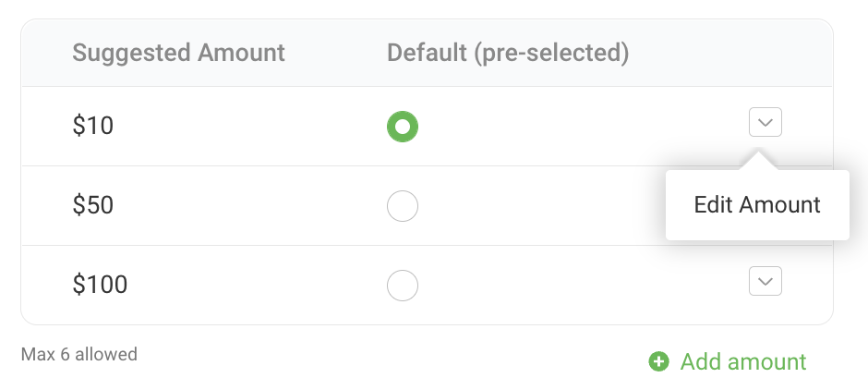Open the $100 row options dropdown
Viewport: 868px width, 390px height.
pyautogui.click(x=766, y=281)
